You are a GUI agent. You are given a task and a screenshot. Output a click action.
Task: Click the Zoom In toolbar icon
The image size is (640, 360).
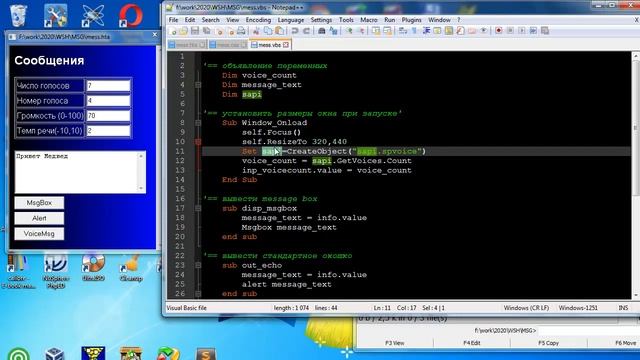[349, 31]
